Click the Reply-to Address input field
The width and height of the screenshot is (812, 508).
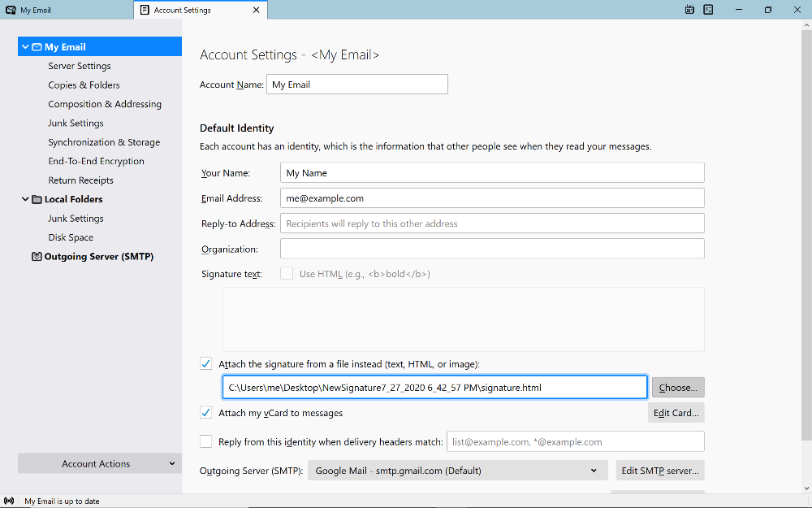coord(492,224)
